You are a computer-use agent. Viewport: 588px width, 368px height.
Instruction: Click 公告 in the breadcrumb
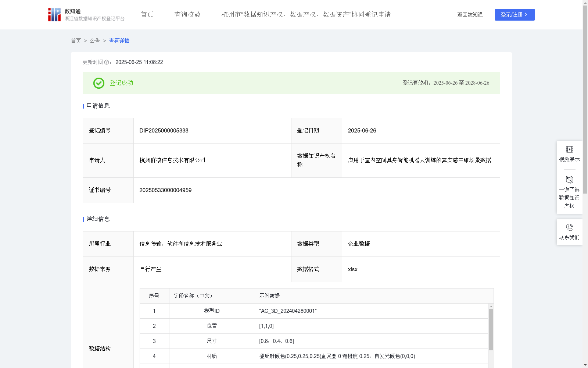[x=95, y=41]
